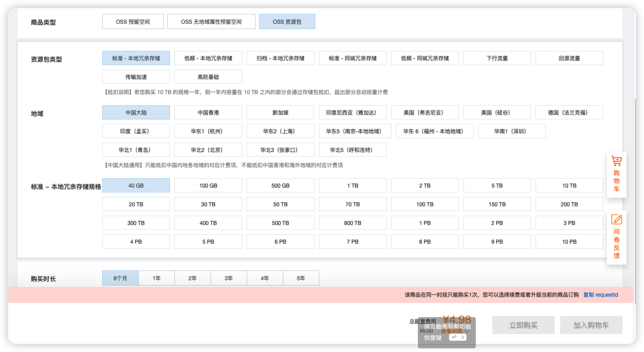Pick the 100 GB storage size
Image resolution: width=644 pixels, height=352 pixels.
click(208, 185)
